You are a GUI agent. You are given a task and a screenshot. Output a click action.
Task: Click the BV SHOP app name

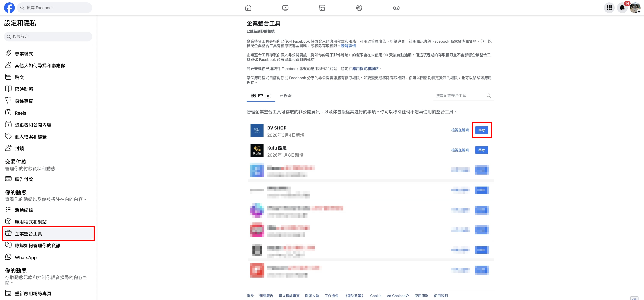click(277, 128)
